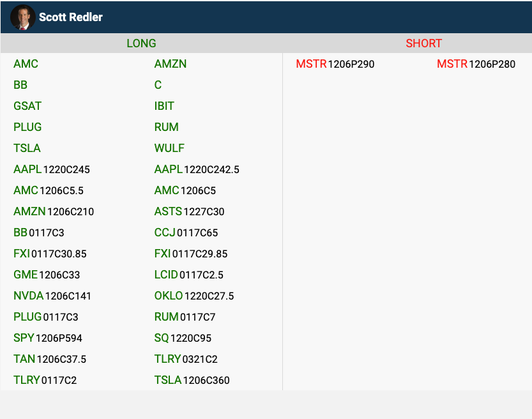This screenshot has width=532, height=419.
Task: Click the AAPL 1220C245 call option
Action: pyautogui.click(x=52, y=169)
